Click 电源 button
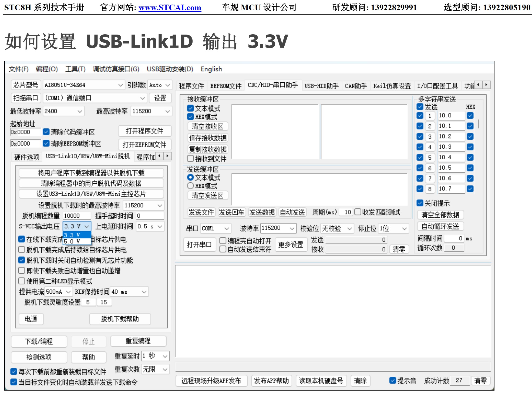 31,319
